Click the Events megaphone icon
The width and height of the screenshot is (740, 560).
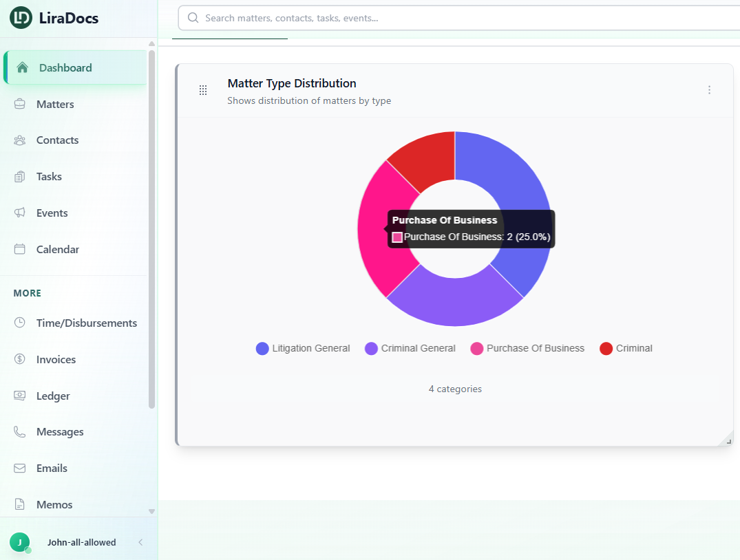(x=20, y=213)
